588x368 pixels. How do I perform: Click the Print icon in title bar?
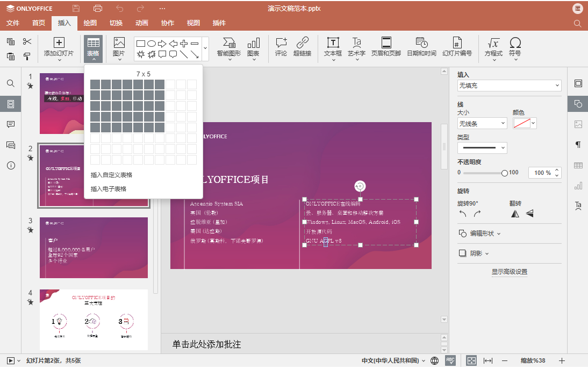pos(97,8)
